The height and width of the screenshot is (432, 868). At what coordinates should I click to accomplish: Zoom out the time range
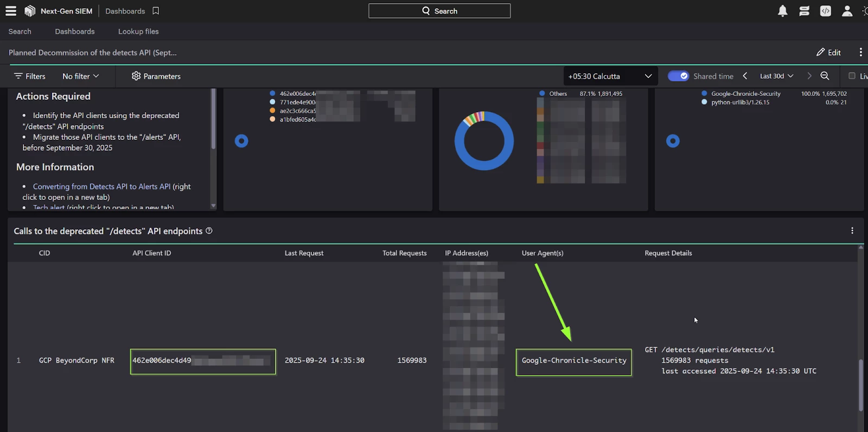tap(825, 76)
